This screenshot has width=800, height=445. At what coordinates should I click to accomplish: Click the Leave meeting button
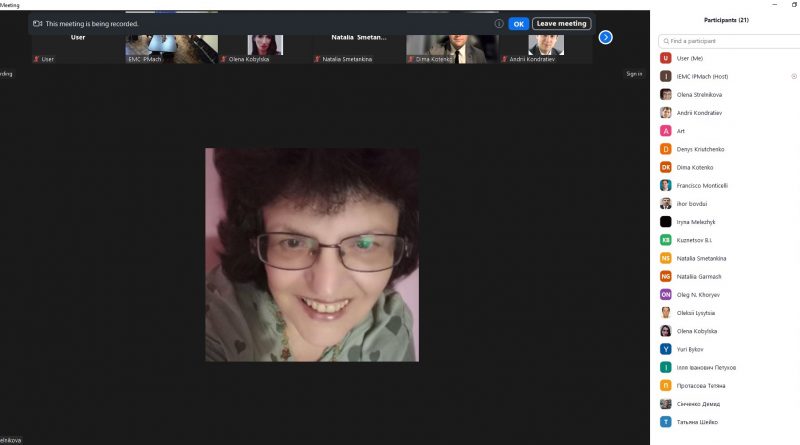(561, 23)
